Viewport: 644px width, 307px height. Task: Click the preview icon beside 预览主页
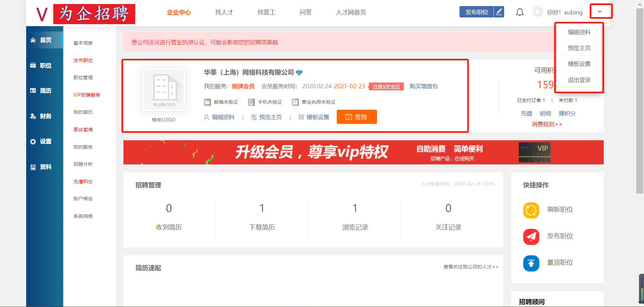pyautogui.click(x=254, y=117)
